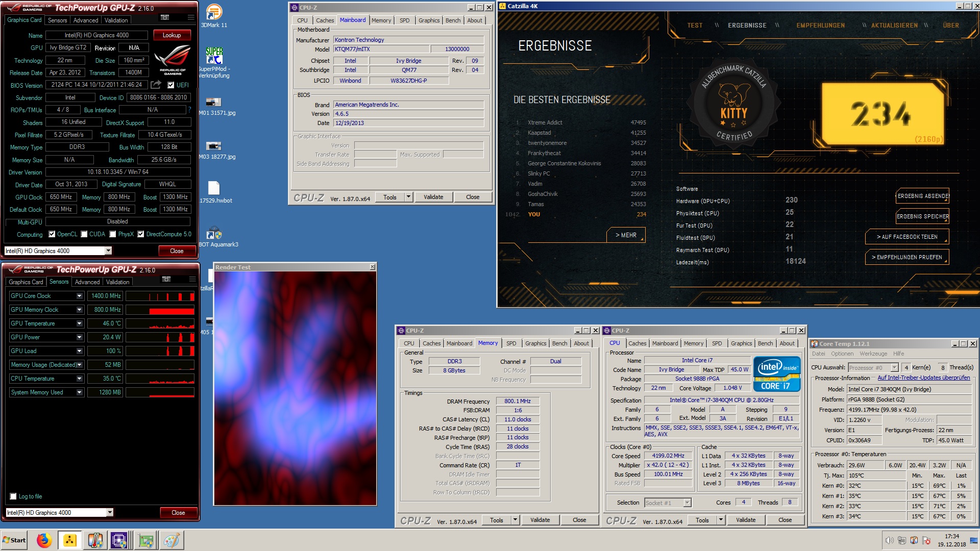
Task: Click the BIOS export arrow icon beside UEFI
Action: pyautogui.click(x=156, y=84)
